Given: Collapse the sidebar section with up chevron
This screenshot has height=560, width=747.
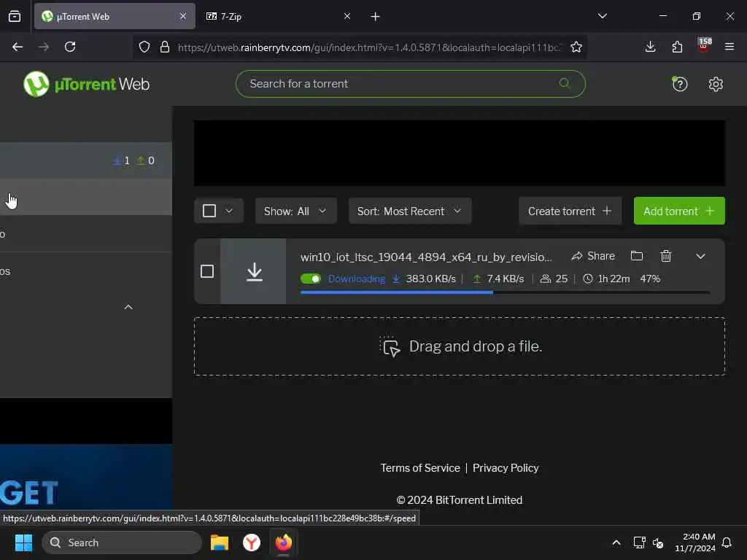Looking at the screenshot, I should pos(128,307).
